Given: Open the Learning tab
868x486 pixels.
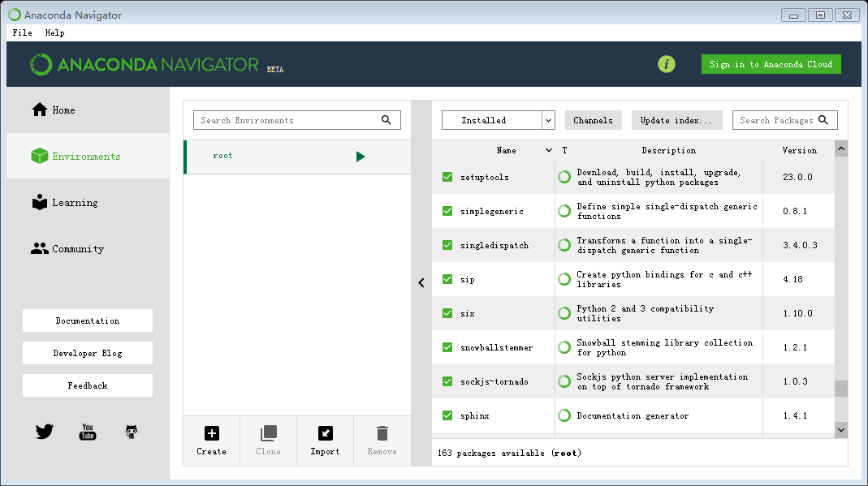Looking at the screenshot, I should [88, 203].
